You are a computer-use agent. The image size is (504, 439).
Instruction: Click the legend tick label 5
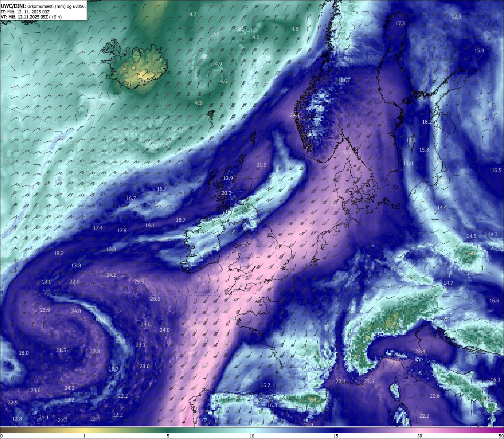click(x=168, y=436)
